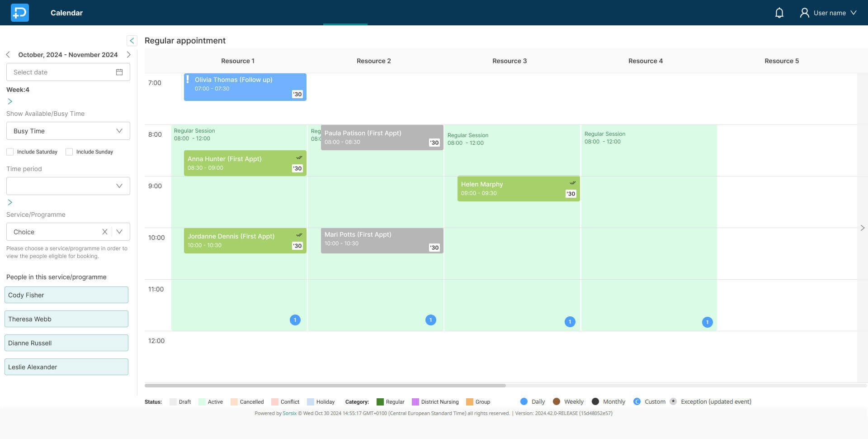Enable Include Sunday checkbox
The image size is (868, 439).
69,152
